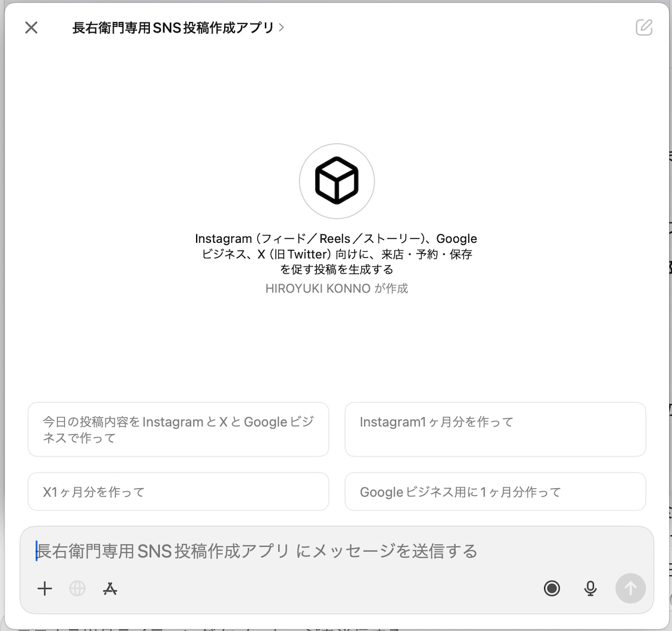Pick the X1ヶ月分を作って suggestion
The height and width of the screenshot is (631, 672).
(x=178, y=492)
